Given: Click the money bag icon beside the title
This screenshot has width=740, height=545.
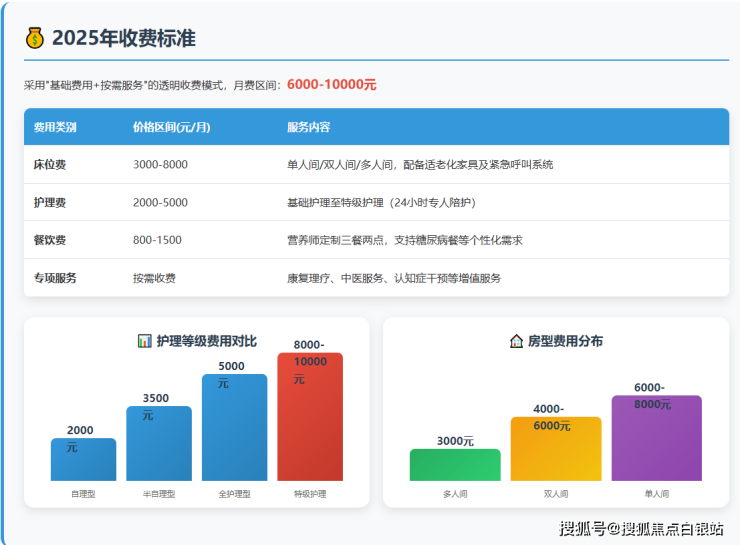Looking at the screenshot, I should [x=35, y=39].
